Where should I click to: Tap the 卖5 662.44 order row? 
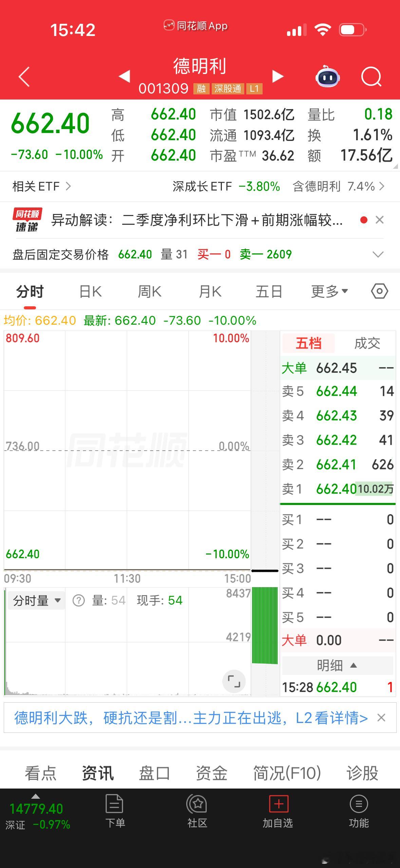point(338,391)
